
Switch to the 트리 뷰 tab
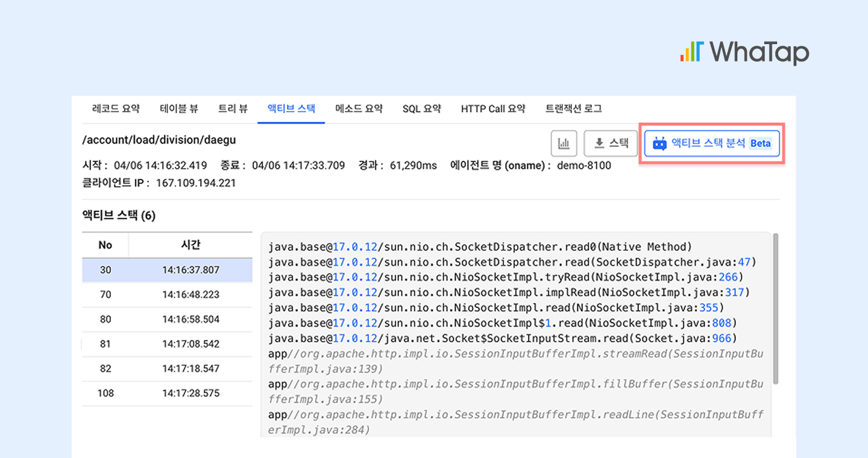point(233,108)
